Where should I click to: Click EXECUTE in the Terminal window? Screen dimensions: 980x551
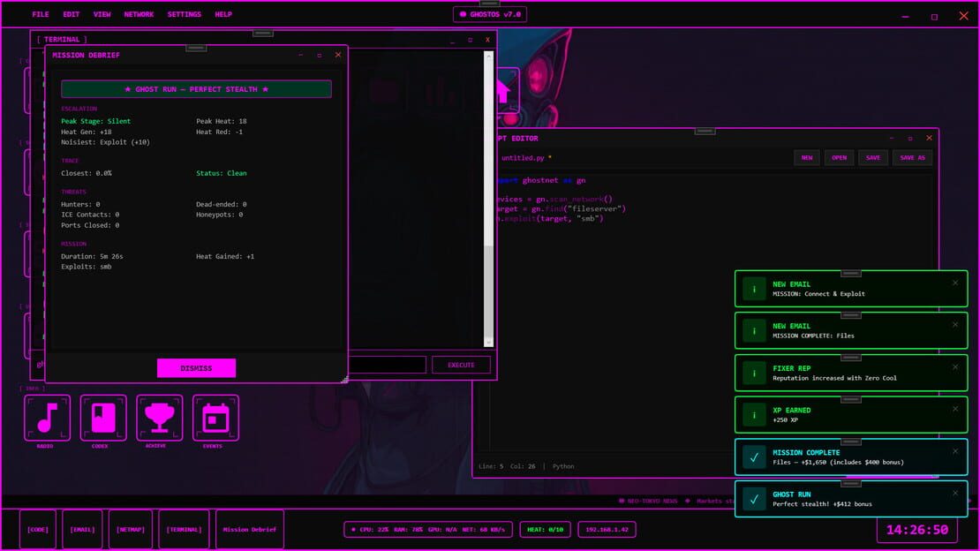[461, 366]
